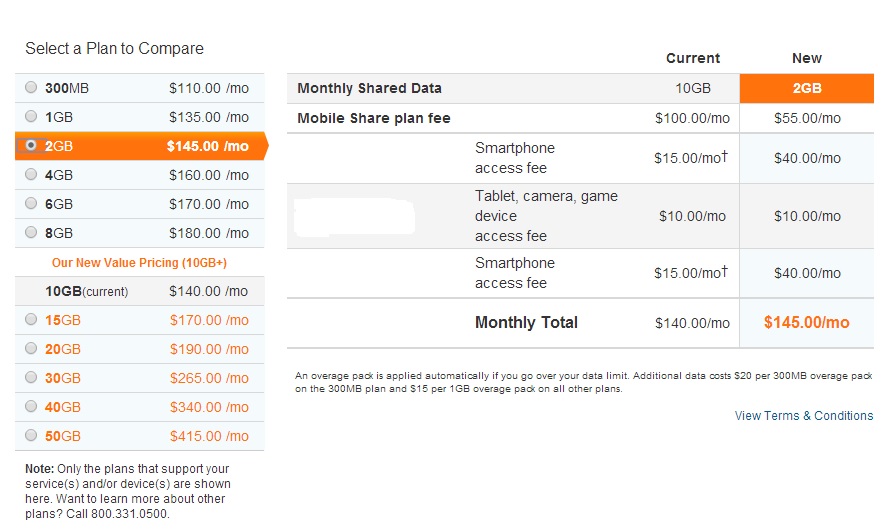Click Our New Value Pricing heading
This screenshot has height=532, width=889.
[139, 263]
